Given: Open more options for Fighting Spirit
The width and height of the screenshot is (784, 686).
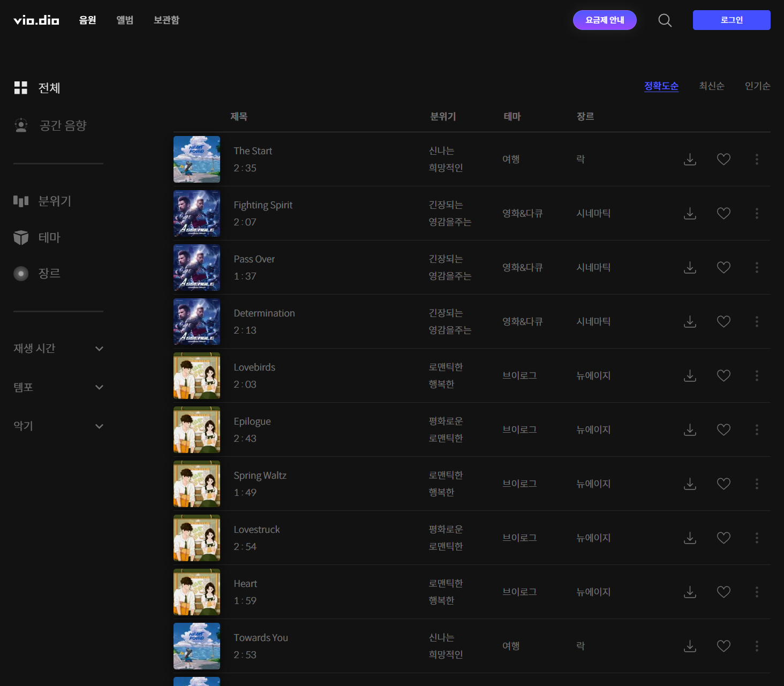Looking at the screenshot, I should pyautogui.click(x=756, y=214).
